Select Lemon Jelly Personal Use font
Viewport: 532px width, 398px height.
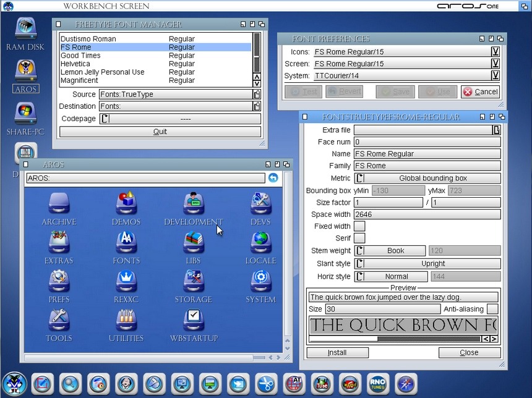pyautogui.click(x=155, y=72)
